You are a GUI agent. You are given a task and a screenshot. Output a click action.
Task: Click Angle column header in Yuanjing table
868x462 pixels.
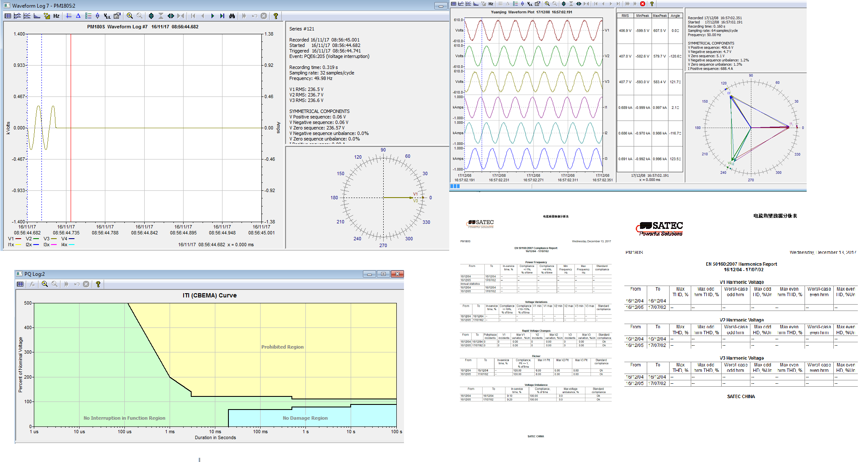click(675, 16)
